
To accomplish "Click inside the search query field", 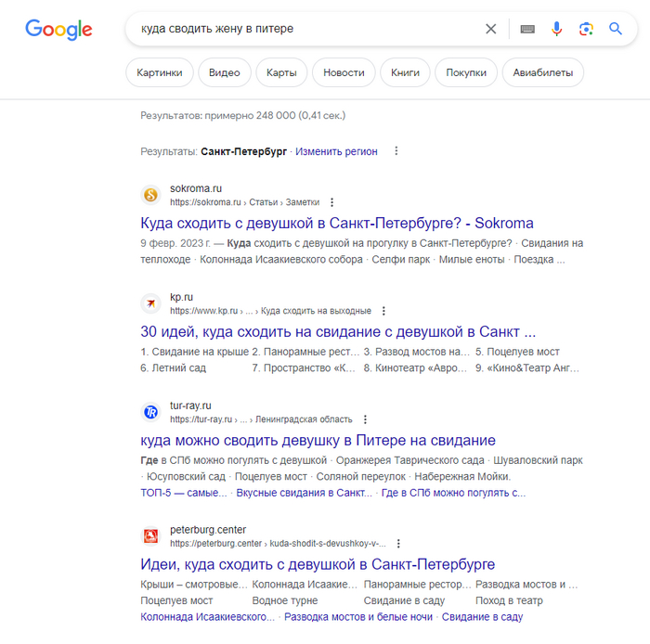I will 306,29.
